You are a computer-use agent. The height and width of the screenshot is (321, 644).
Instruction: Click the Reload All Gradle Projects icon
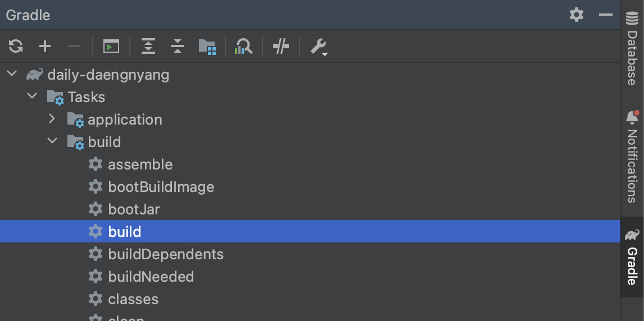[x=16, y=46]
